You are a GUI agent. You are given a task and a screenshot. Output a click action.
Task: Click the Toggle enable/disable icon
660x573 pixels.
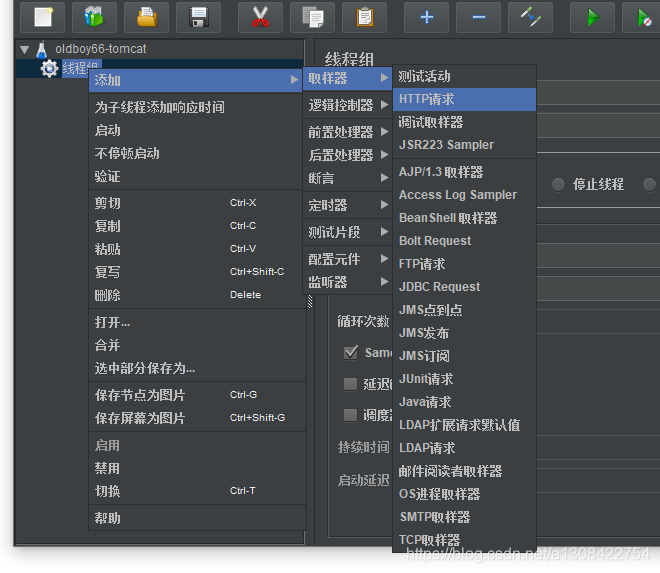[530, 17]
